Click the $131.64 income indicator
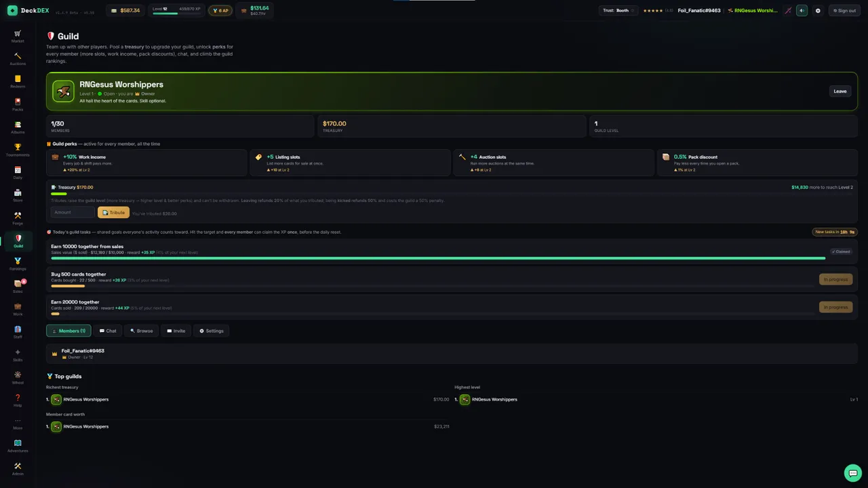The height and width of the screenshot is (488, 868). click(255, 10)
